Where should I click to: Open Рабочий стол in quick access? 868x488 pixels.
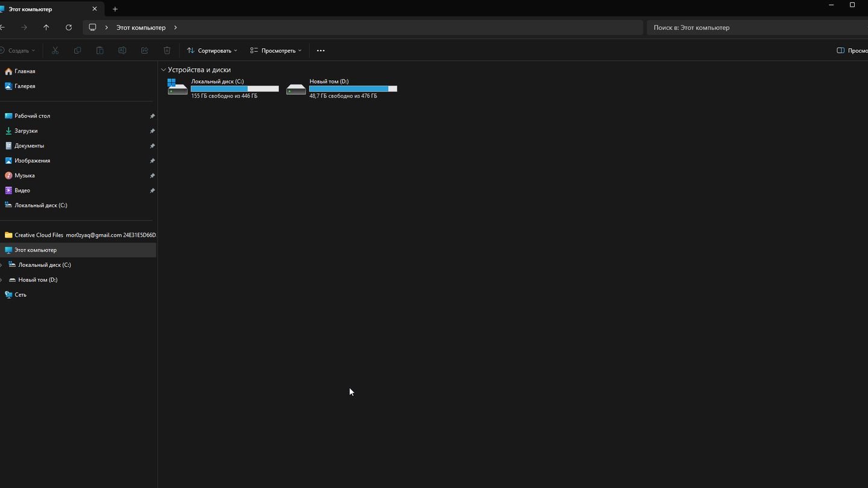33,116
